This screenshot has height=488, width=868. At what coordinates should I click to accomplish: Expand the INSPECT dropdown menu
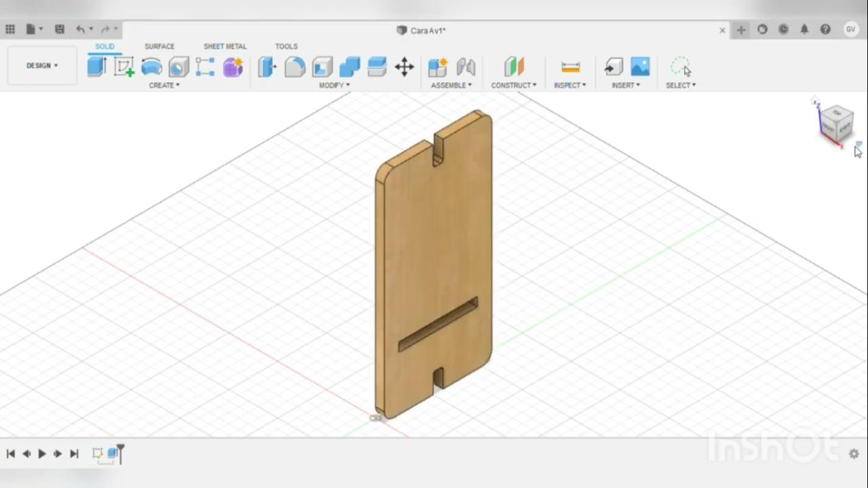[x=570, y=86]
